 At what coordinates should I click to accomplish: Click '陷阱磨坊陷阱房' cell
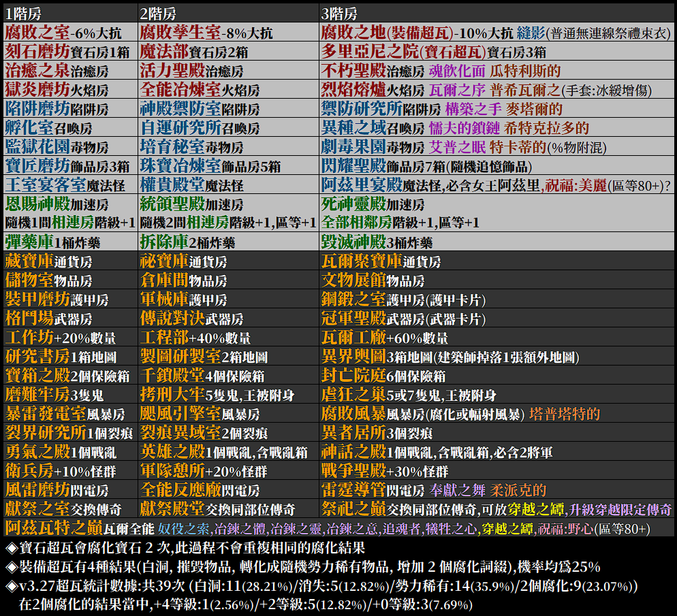[x=70, y=108]
